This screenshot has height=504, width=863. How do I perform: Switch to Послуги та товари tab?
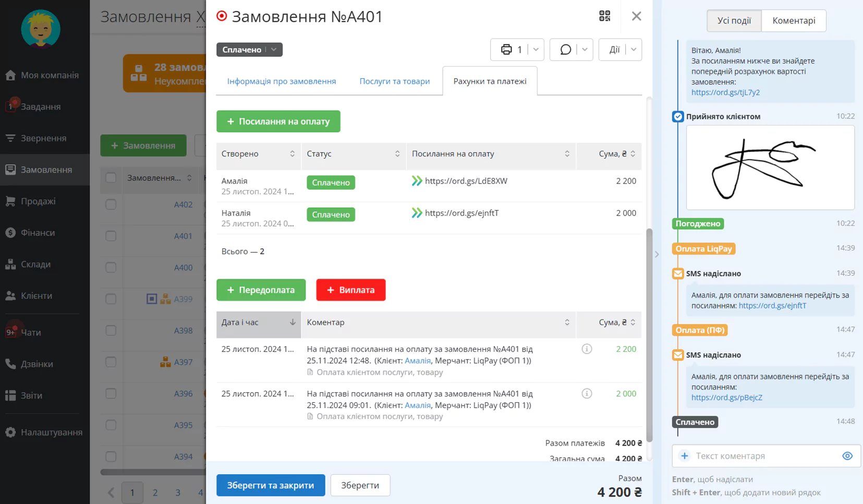[395, 81]
